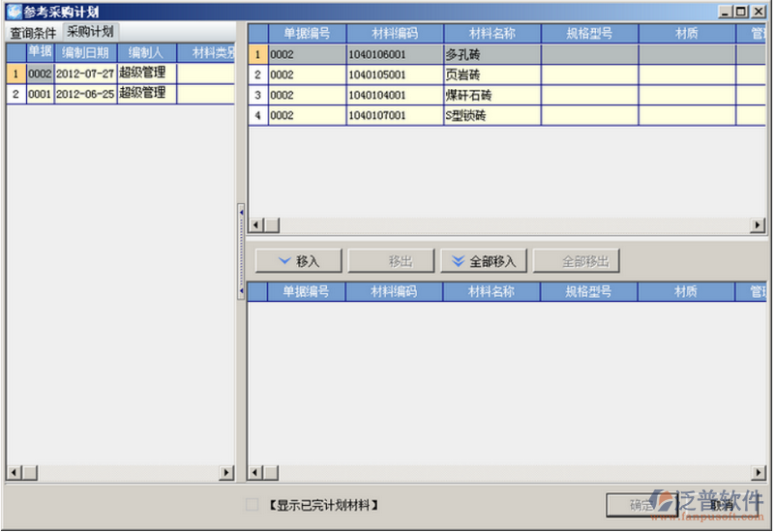This screenshot has height=532, width=774.
Task: Click the 材料编码 column header in upper table
Action: coord(395,34)
